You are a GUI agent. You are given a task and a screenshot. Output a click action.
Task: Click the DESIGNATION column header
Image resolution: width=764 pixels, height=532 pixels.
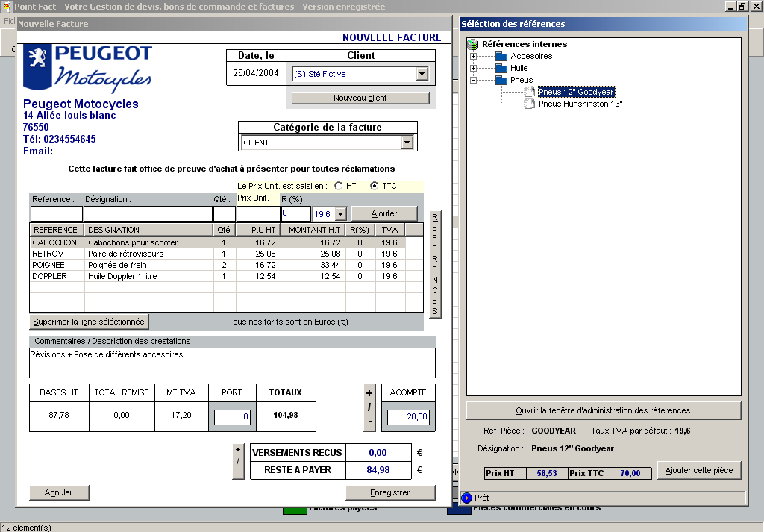148,230
